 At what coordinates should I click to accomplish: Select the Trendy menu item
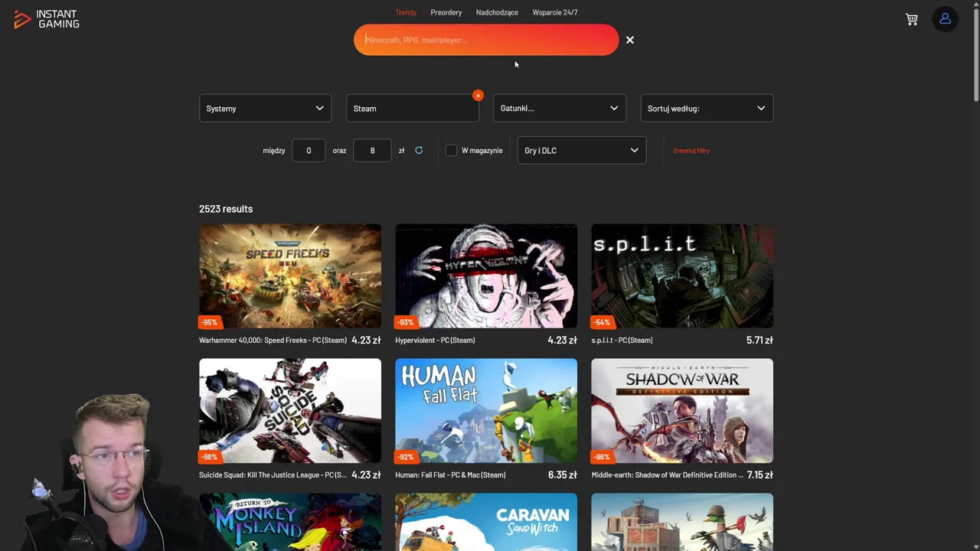[406, 12]
